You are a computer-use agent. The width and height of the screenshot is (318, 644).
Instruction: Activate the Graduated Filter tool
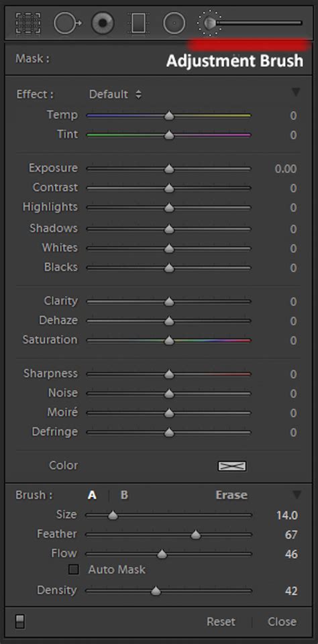click(x=138, y=23)
